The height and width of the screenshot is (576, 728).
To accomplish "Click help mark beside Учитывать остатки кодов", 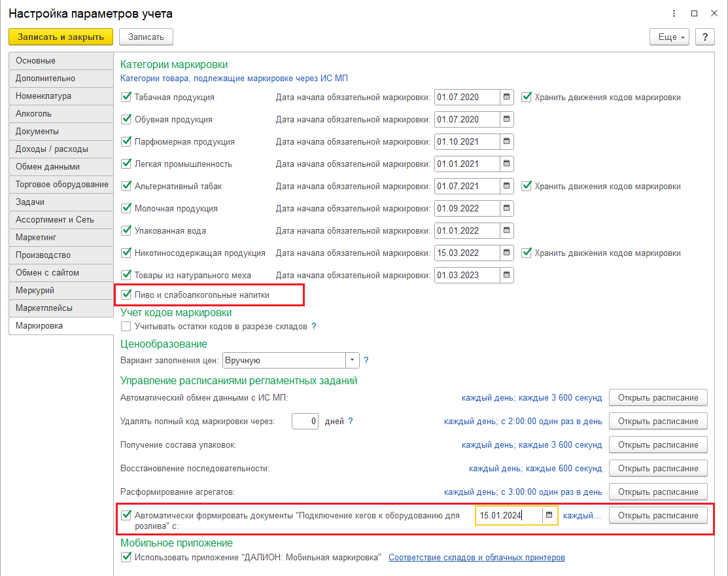I will pyautogui.click(x=314, y=326).
